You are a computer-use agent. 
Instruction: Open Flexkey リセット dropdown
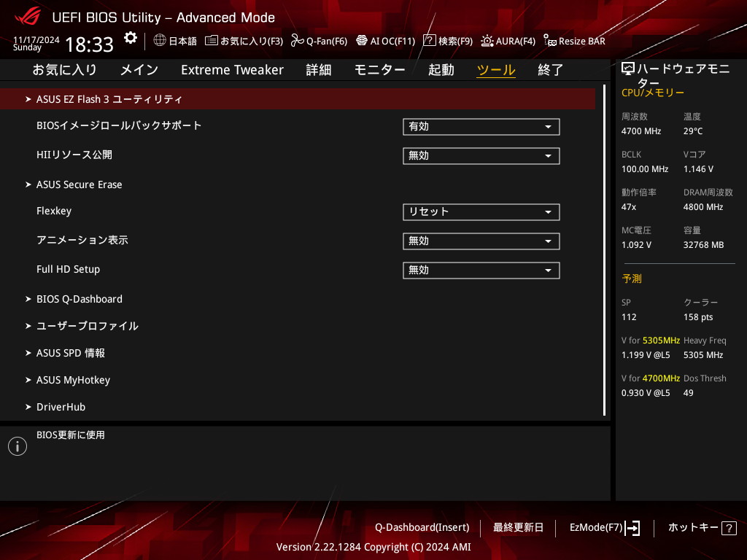tap(481, 212)
